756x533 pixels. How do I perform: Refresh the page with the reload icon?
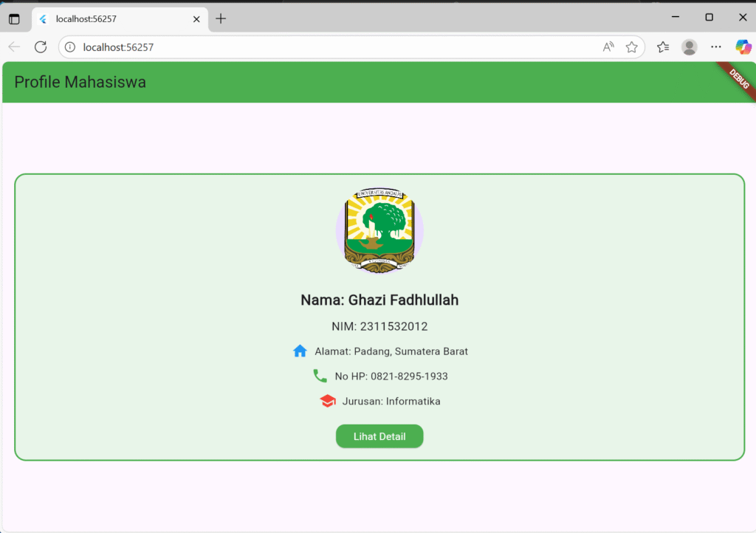(41, 47)
